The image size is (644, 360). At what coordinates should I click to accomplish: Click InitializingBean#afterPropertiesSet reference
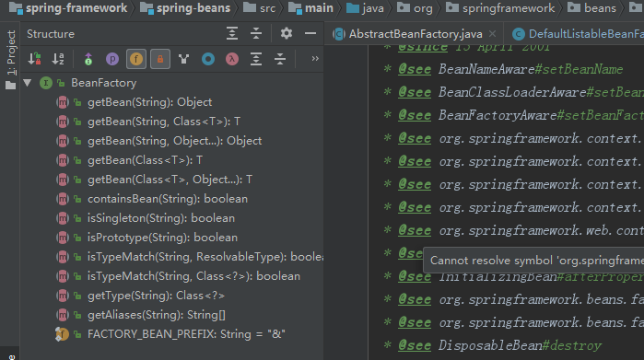pyautogui.click(x=541, y=276)
